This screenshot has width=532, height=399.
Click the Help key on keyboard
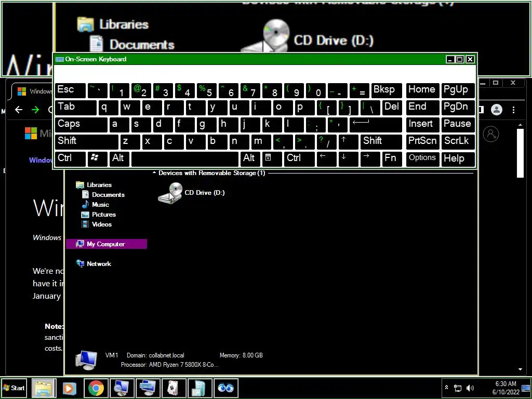point(458,159)
